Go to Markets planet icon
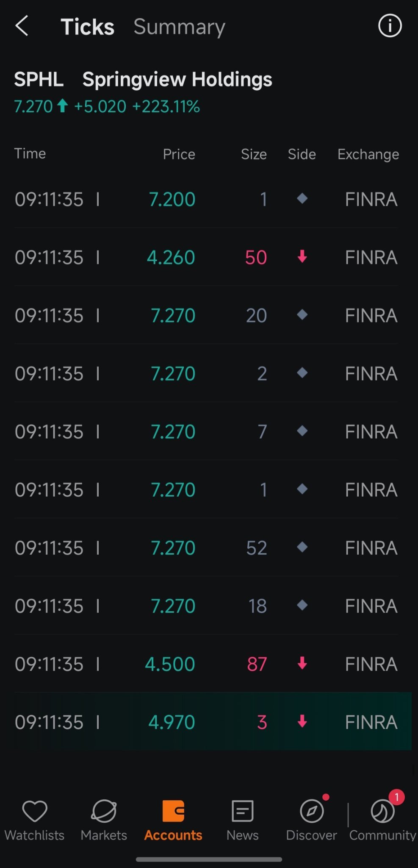Viewport: 418px width, 868px height. (104, 811)
